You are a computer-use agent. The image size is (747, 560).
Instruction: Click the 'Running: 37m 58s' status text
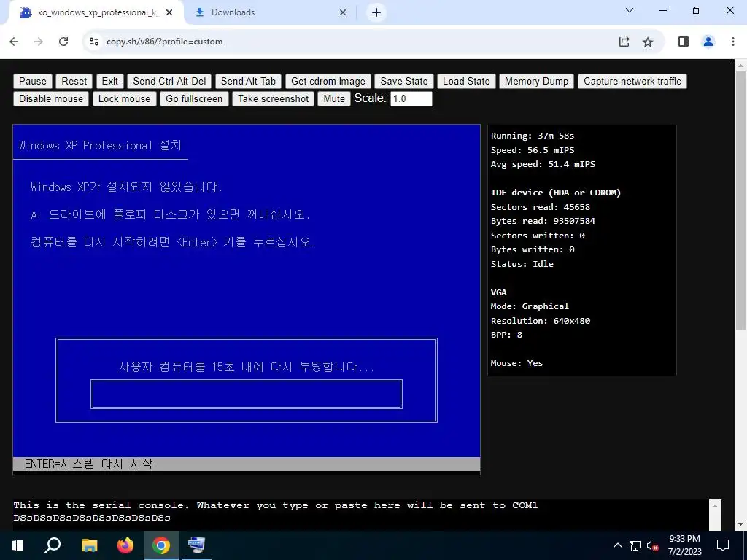pyautogui.click(x=533, y=136)
